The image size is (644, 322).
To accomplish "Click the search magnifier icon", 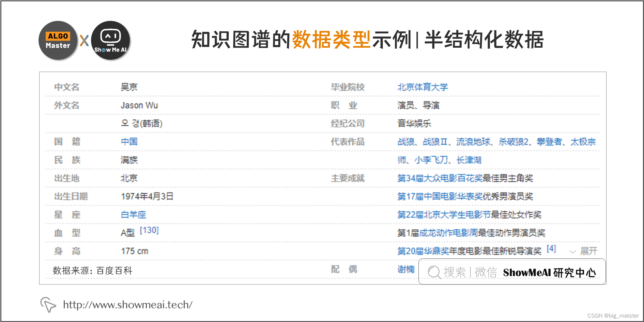I will pyautogui.click(x=434, y=272).
